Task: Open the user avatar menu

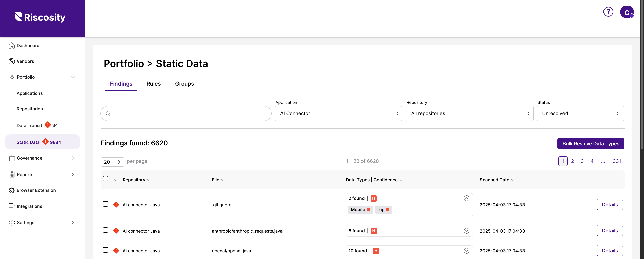Action: tap(627, 12)
